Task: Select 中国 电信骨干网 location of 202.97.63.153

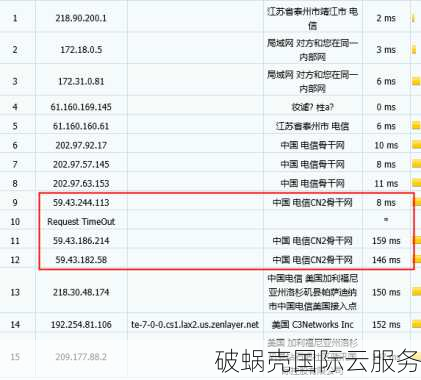Action: point(312,183)
